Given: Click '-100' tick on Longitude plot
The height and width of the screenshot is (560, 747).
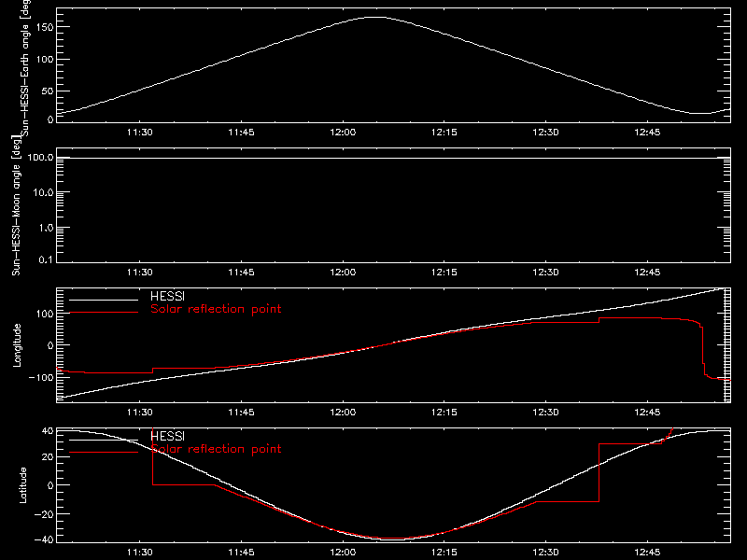Looking at the screenshot, I should [x=41, y=377].
